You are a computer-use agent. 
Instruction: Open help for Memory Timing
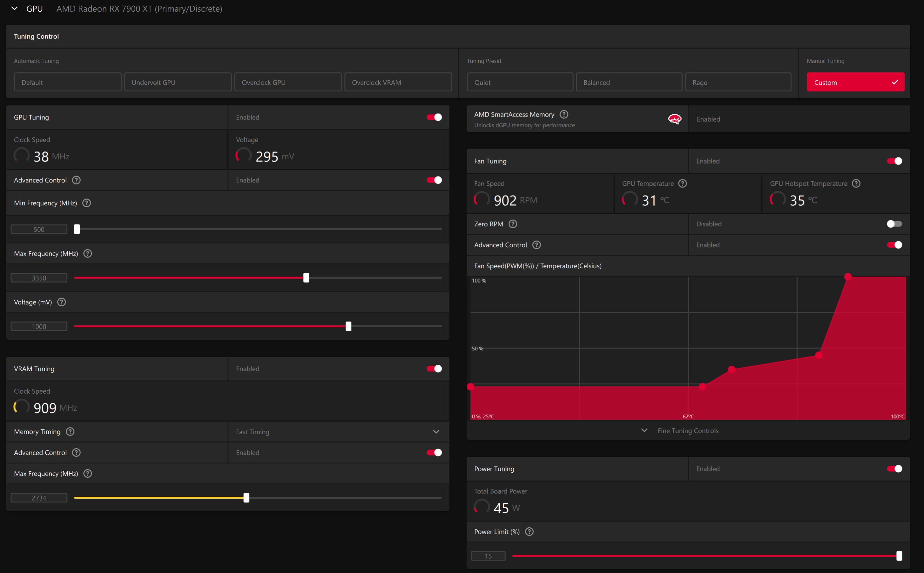pyautogui.click(x=70, y=432)
